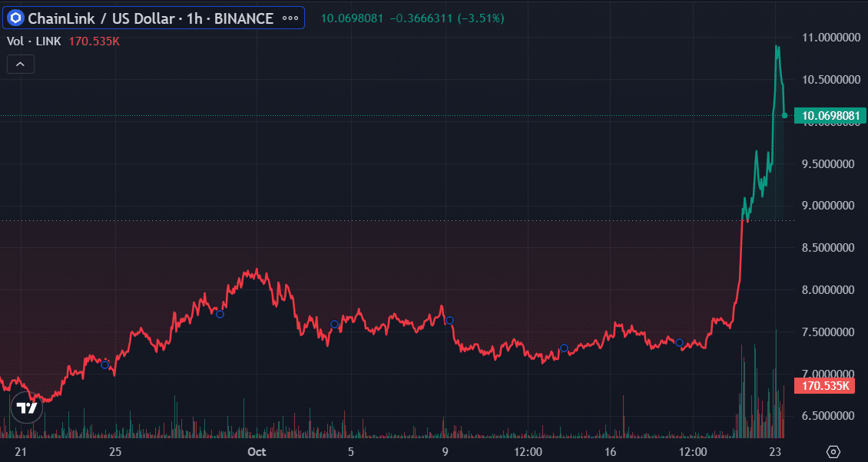Open chart settings via the hexagon gear icon
The width and height of the screenshot is (868, 462).
coord(833,451)
